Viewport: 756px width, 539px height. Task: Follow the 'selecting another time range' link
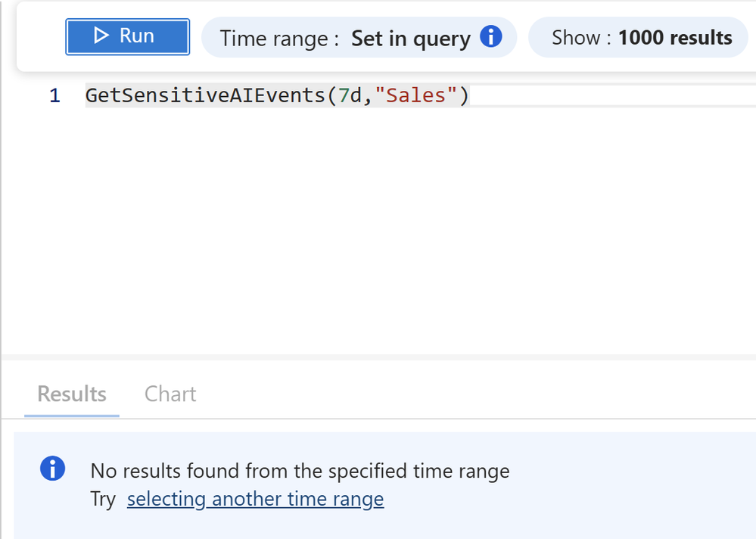(255, 500)
